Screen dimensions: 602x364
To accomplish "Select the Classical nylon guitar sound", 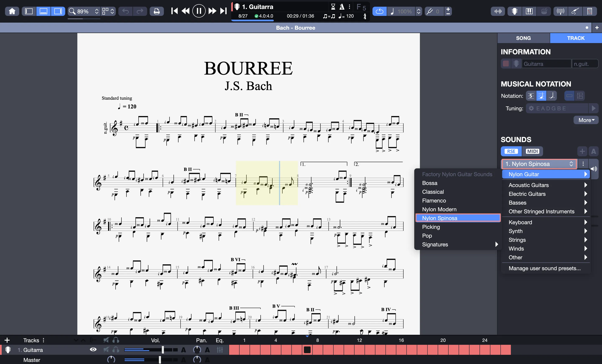I will tap(458, 192).
